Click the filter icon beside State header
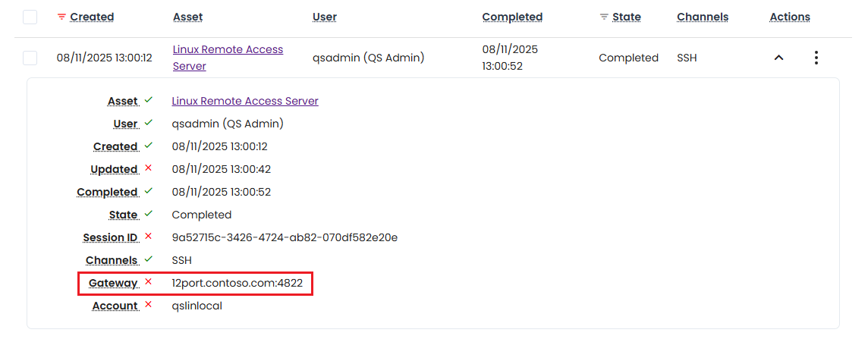 click(x=604, y=17)
